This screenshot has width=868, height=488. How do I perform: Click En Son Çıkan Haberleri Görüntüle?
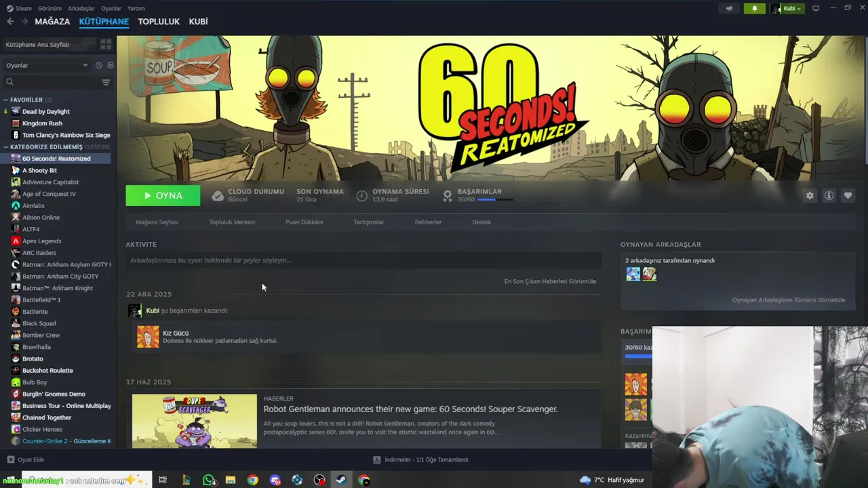click(550, 281)
